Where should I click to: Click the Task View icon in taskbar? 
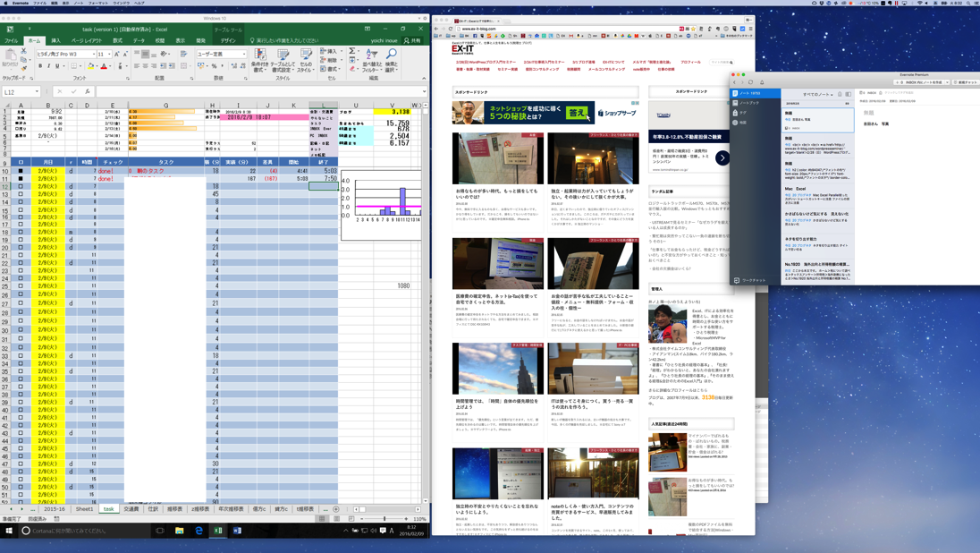click(159, 531)
